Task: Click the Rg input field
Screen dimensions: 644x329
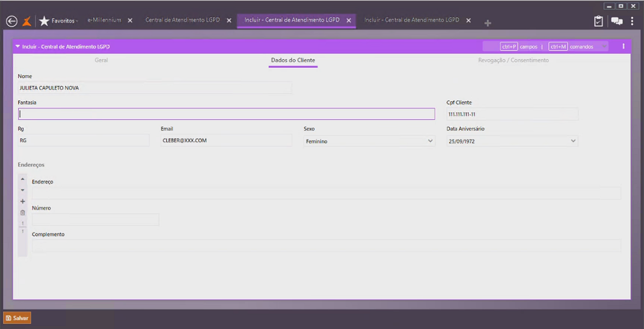Action: (x=84, y=140)
